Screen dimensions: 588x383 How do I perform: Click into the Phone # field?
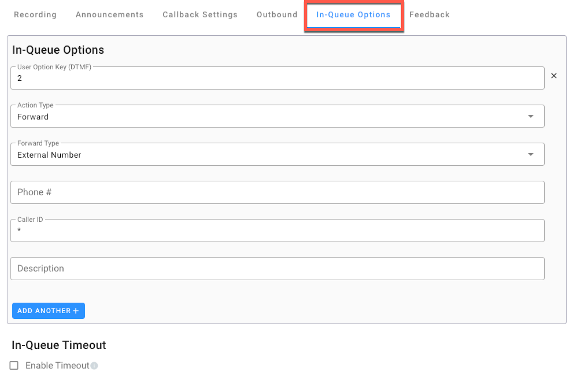coord(277,192)
